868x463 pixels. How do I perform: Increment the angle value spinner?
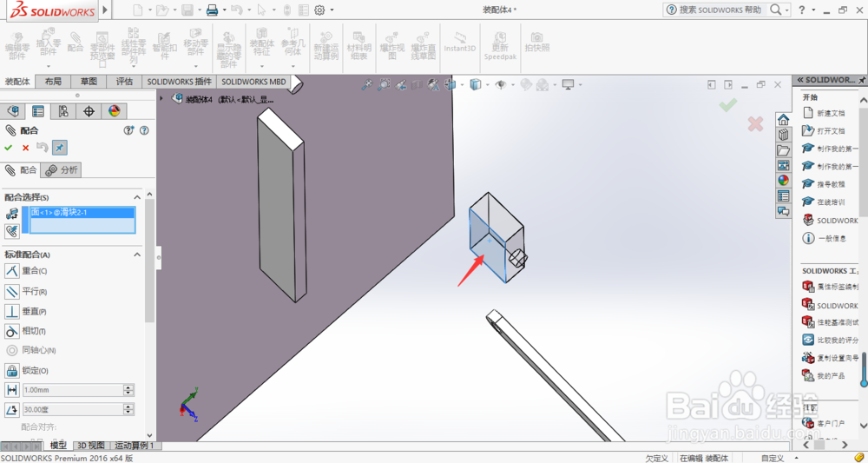(x=129, y=407)
